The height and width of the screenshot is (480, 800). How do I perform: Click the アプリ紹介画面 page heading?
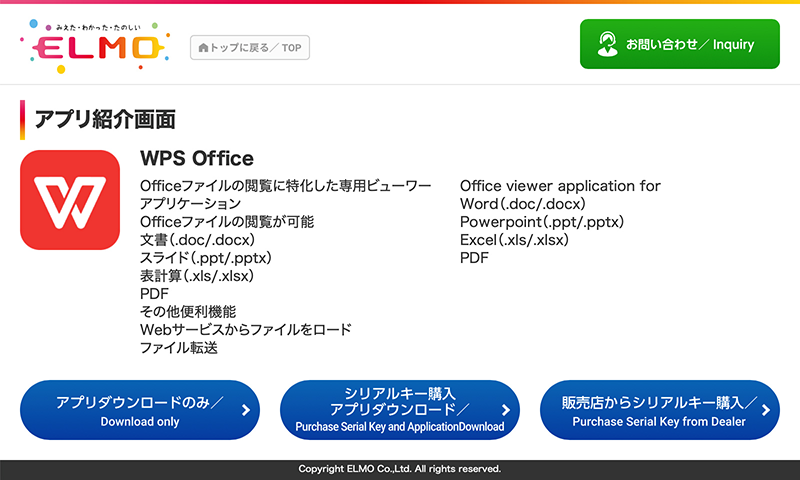click(x=105, y=120)
